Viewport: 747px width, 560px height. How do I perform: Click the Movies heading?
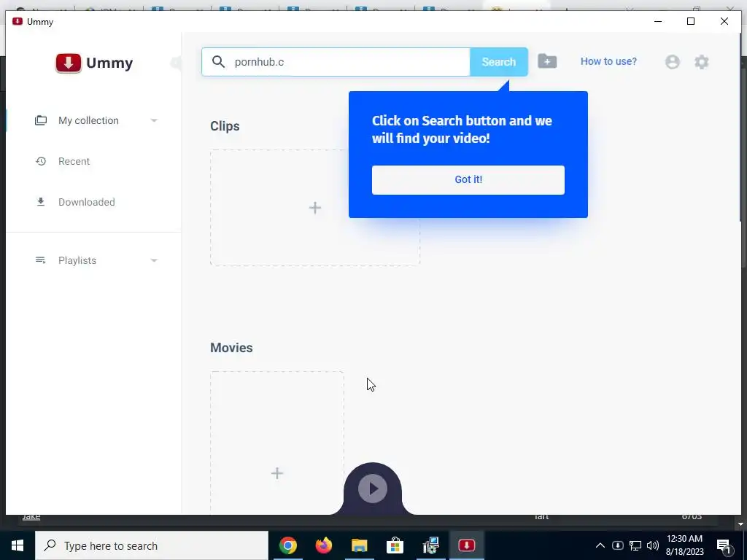231,348
